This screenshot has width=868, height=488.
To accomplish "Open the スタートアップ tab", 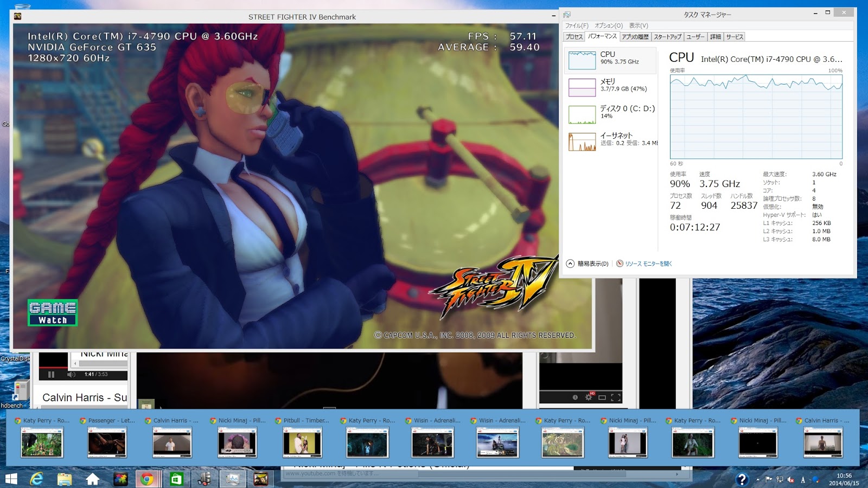I will coord(667,37).
